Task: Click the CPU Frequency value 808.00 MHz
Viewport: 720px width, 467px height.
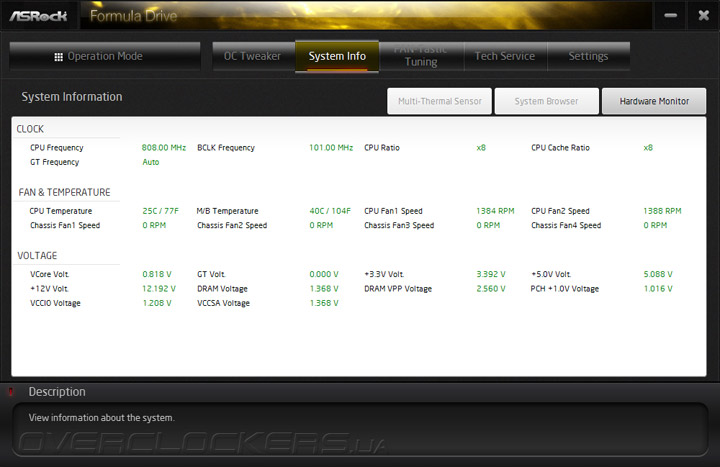Action: pyautogui.click(x=163, y=148)
